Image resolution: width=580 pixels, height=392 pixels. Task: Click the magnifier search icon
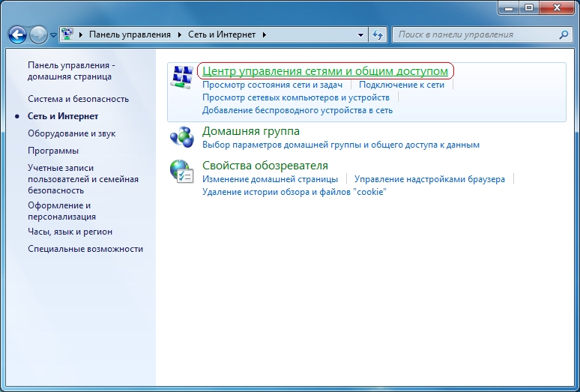564,34
